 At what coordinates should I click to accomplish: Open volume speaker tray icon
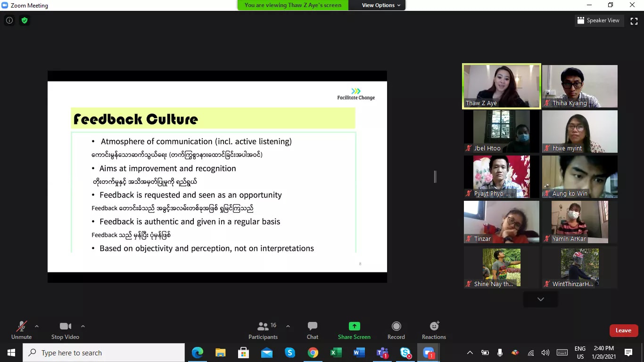pyautogui.click(x=545, y=353)
